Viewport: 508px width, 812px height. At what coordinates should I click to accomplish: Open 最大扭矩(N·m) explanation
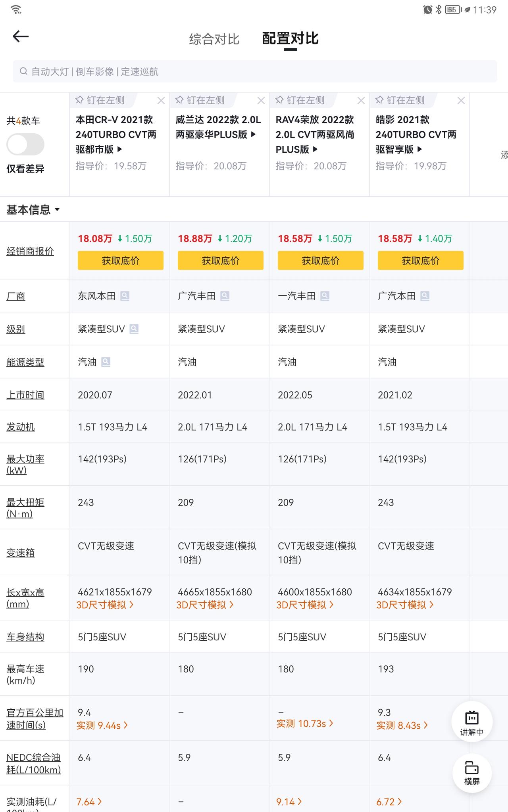25,508
